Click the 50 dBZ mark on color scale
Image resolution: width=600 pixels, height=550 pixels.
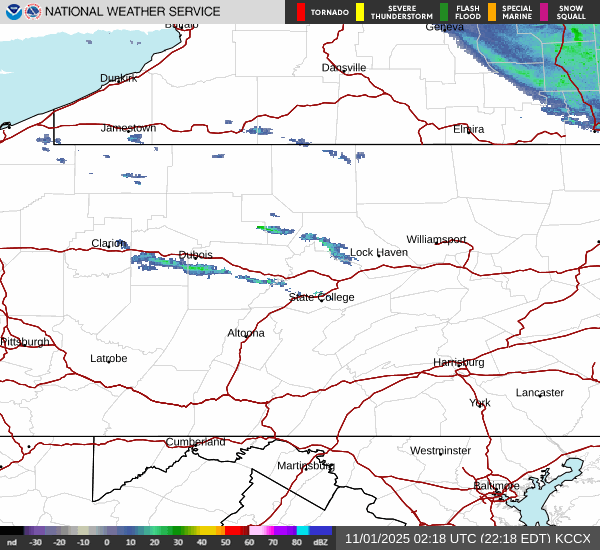pos(228,541)
